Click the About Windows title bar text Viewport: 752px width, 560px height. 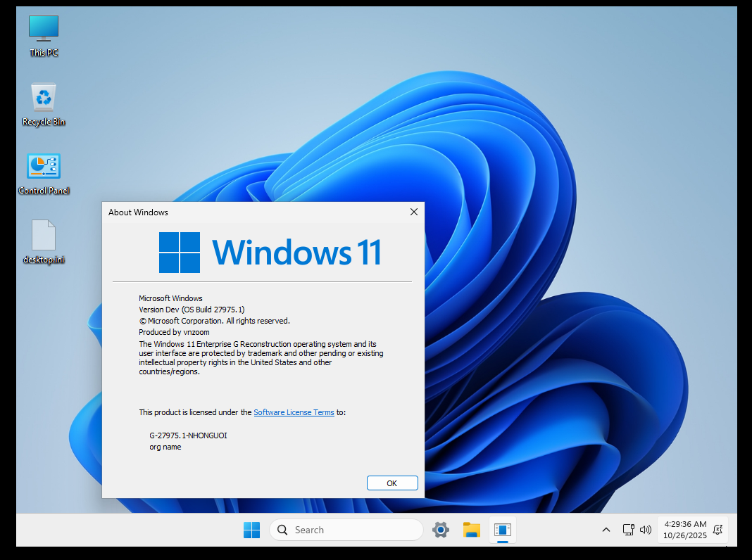138,212
